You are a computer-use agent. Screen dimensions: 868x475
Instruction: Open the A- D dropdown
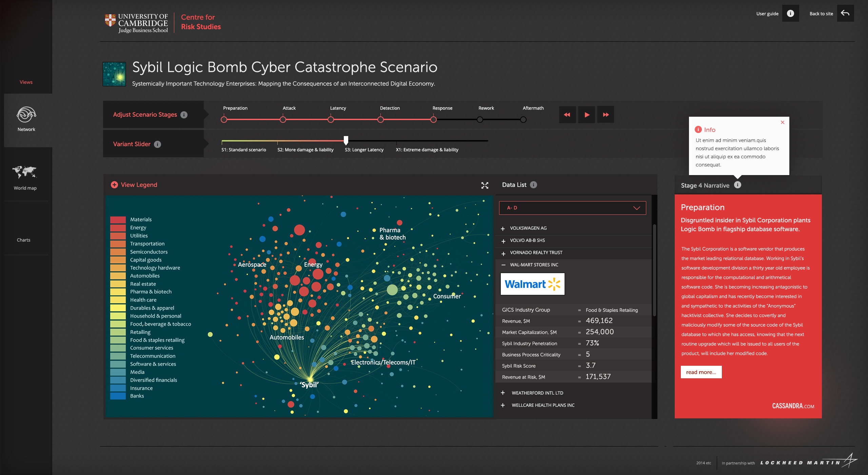point(572,208)
